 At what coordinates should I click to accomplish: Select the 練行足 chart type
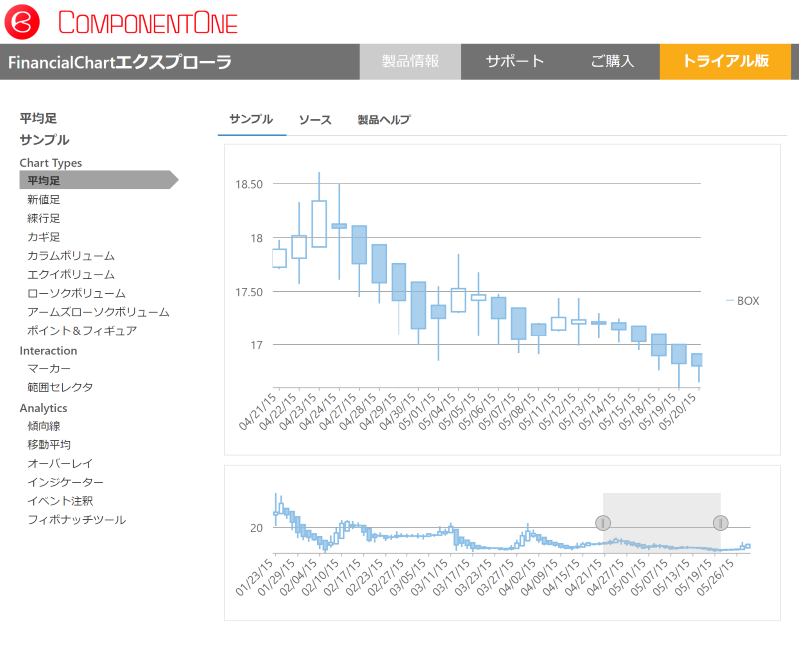click(44, 218)
